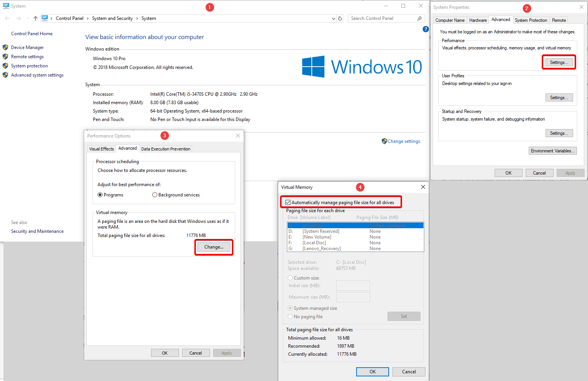The height and width of the screenshot is (381, 588).
Task: Select Background services radio button
Action: (155, 195)
